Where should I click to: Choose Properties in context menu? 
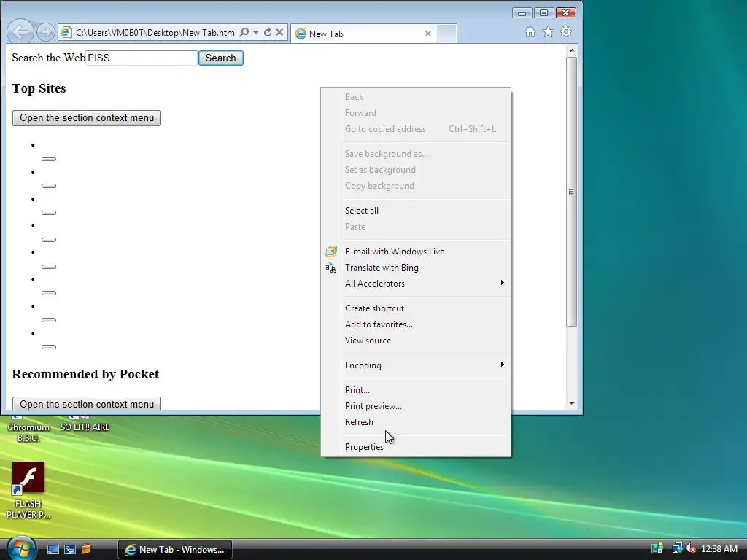[416, 447]
